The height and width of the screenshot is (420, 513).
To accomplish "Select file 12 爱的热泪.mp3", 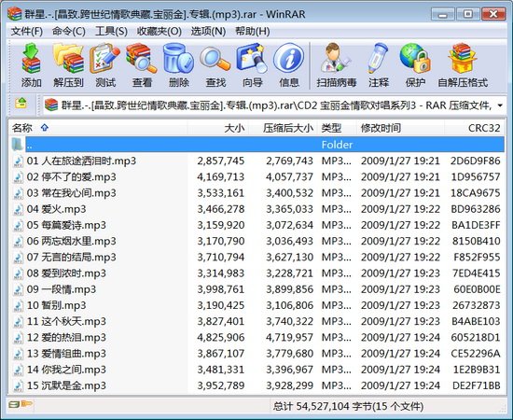I will click(x=257, y=338).
